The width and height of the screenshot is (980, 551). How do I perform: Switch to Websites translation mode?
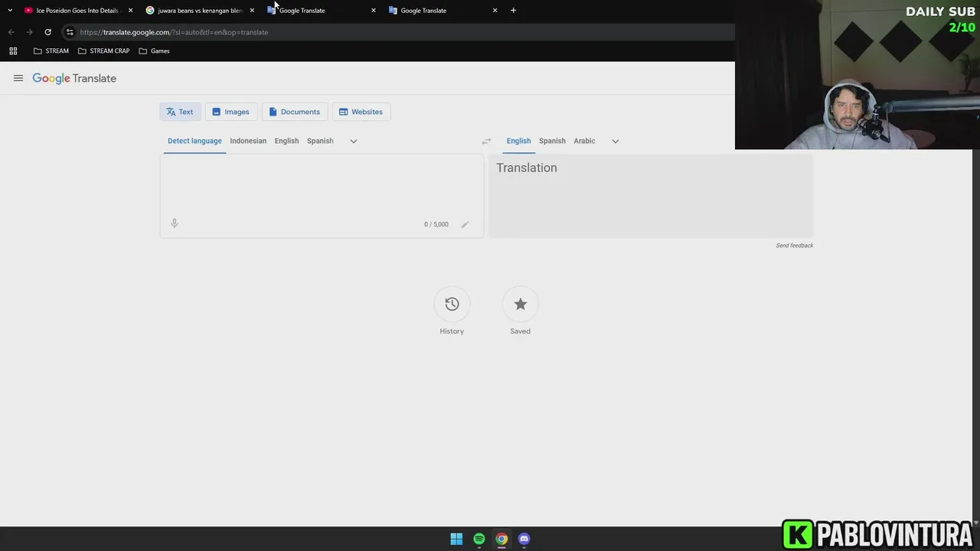(x=361, y=112)
